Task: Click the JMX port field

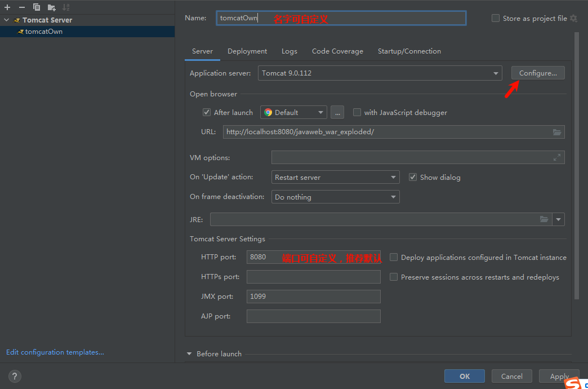Action: coord(314,297)
